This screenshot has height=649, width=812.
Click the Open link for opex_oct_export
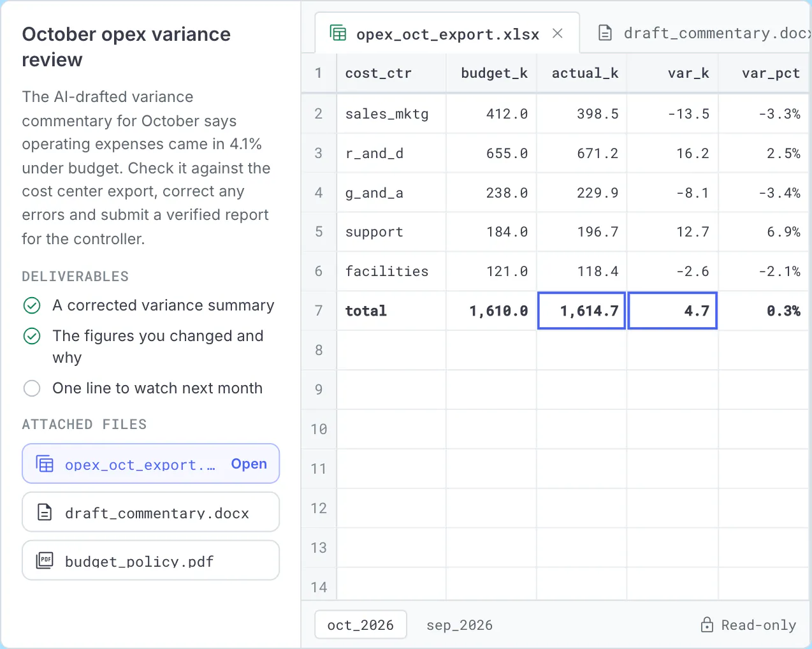[x=249, y=464]
